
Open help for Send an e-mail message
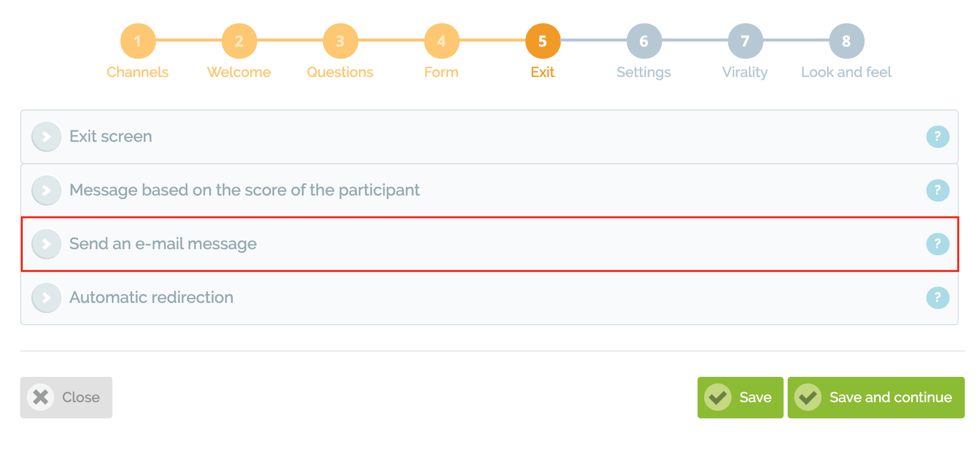point(937,244)
